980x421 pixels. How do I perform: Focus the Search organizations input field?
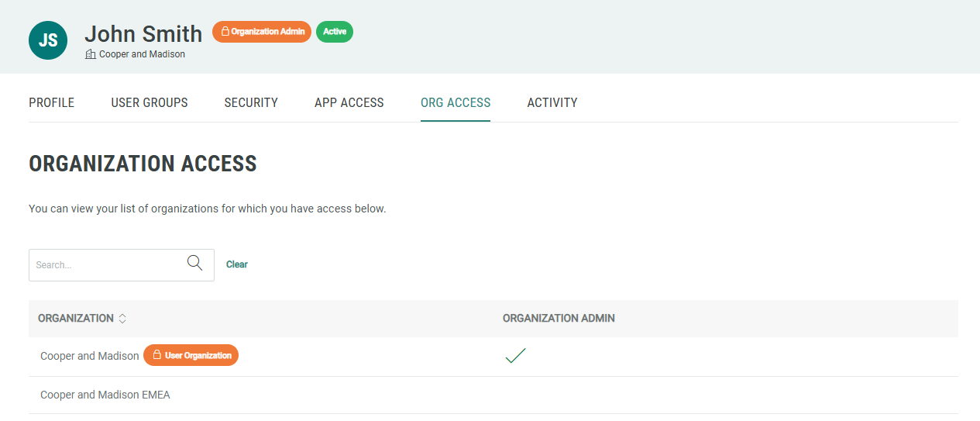[107, 265]
